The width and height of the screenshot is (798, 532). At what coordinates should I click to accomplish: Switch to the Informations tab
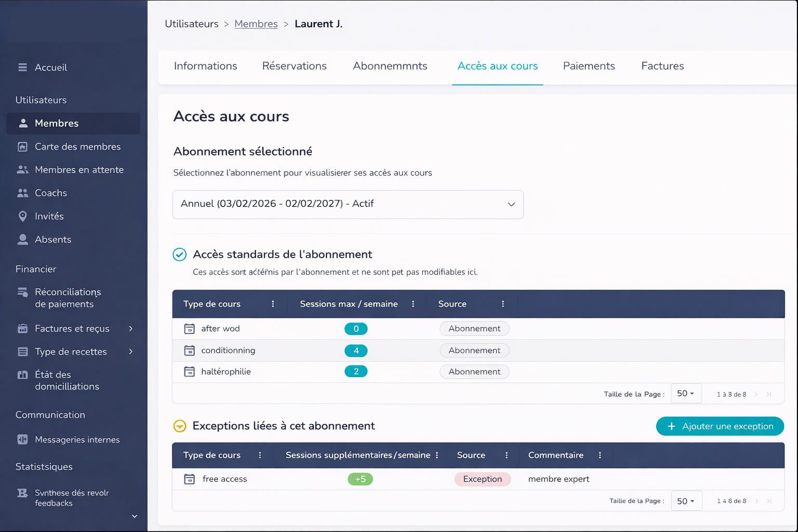(205, 66)
